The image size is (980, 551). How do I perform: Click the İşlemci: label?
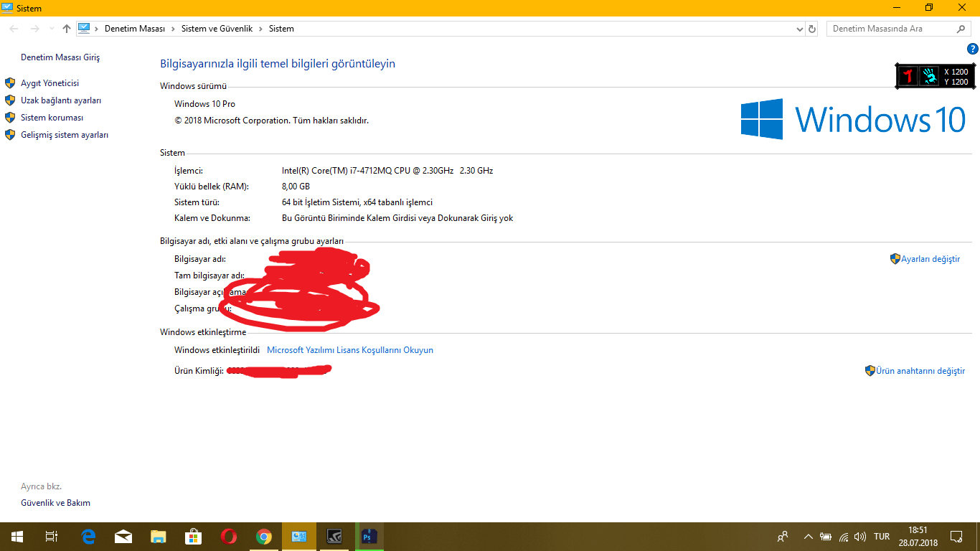[x=189, y=171]
